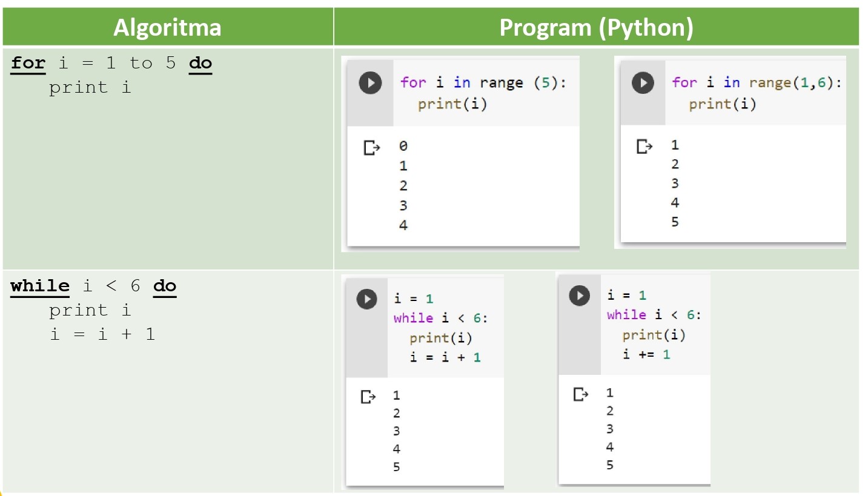Click output icon of 'i += 1' cell
Screen dimensions: 868x496
point(580,394)
